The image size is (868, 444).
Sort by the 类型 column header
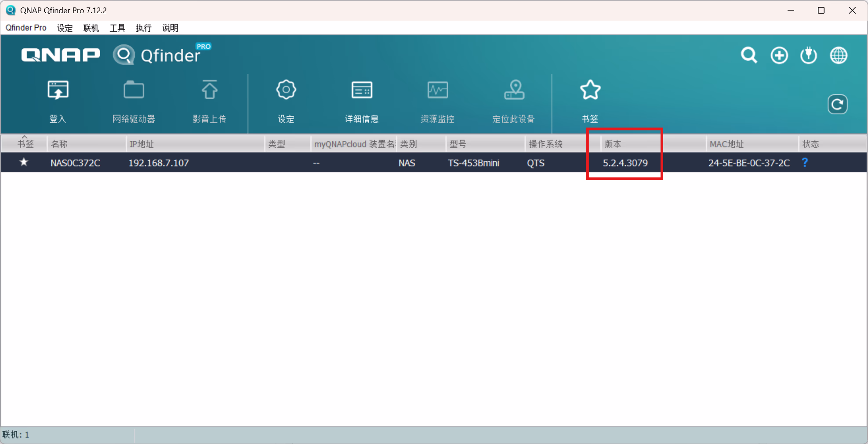[x=288, y=144]
